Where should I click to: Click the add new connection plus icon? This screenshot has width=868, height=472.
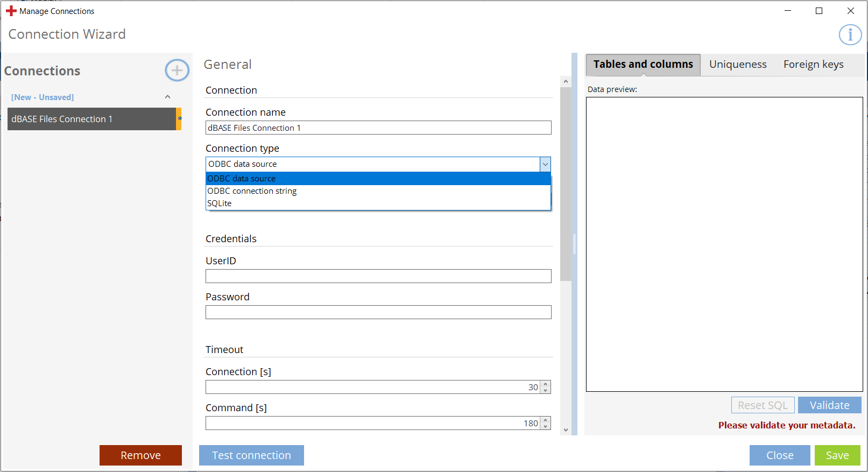click(177, 71)
